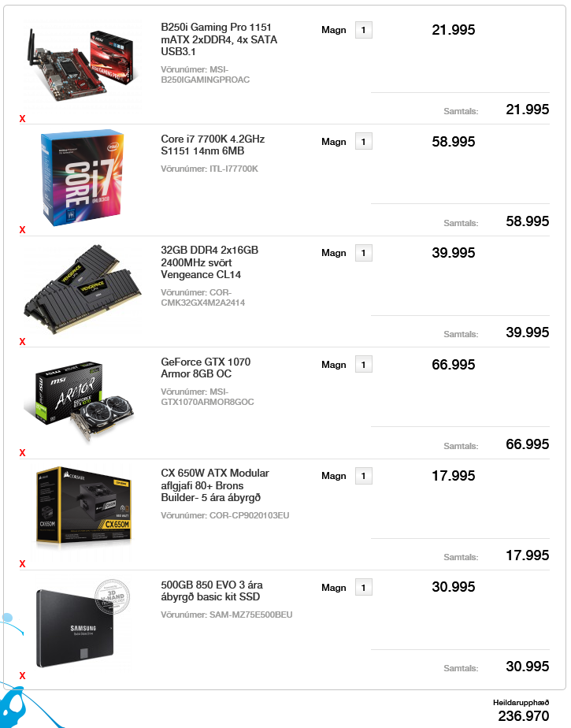Edit quantity field for GeForce GTX 1070

click(364, 365)
